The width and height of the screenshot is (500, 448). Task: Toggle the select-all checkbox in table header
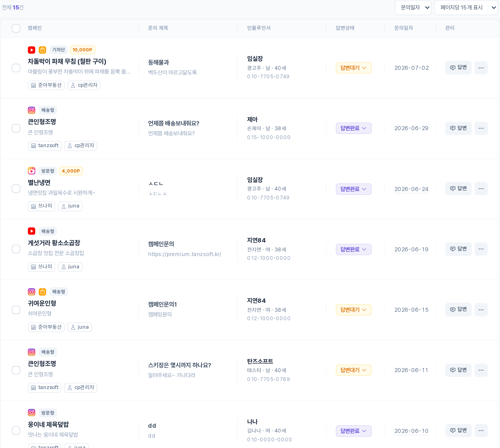(16, 28)
